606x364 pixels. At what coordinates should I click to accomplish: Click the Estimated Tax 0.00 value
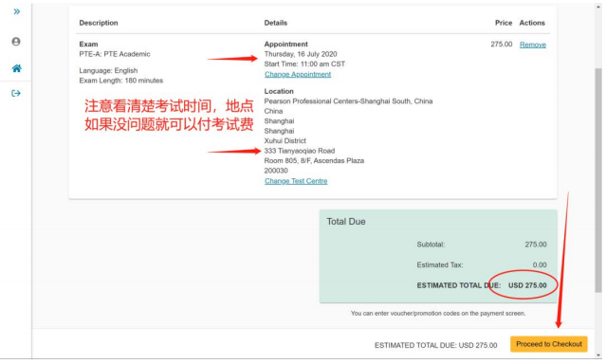(x=540, y=264)
